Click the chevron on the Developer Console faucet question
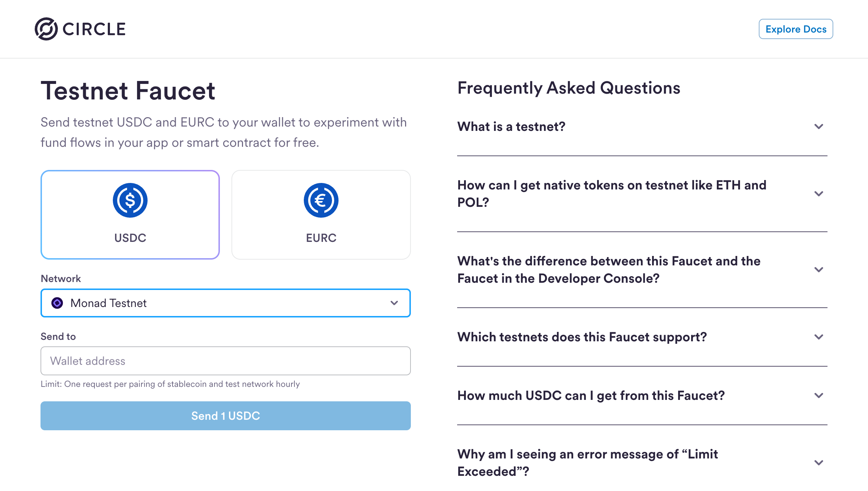This screenshot has width=868, height=491. [x=819, y=270]
